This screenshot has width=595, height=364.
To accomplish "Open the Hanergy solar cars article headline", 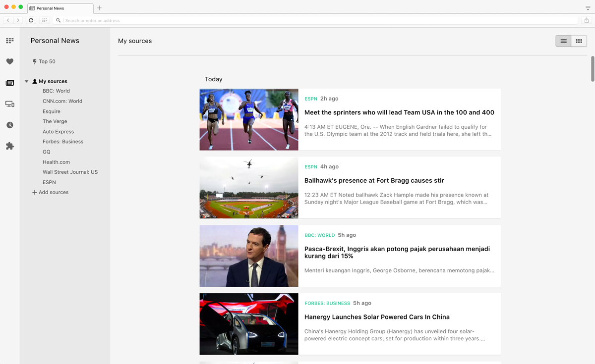I will point(377,317).
